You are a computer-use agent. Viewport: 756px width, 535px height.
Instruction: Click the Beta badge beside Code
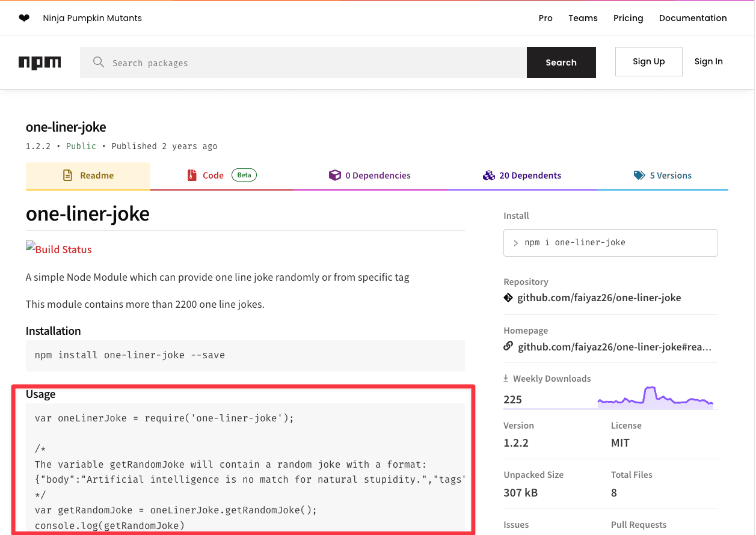tap(244, 175)
